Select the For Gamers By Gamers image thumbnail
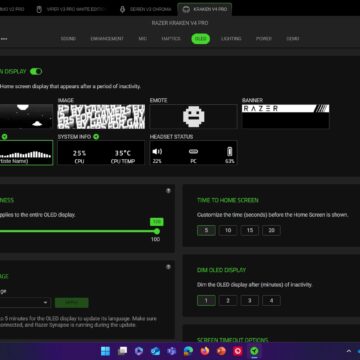360x360 pixels. pyautogui.click(x=101, y=116)
